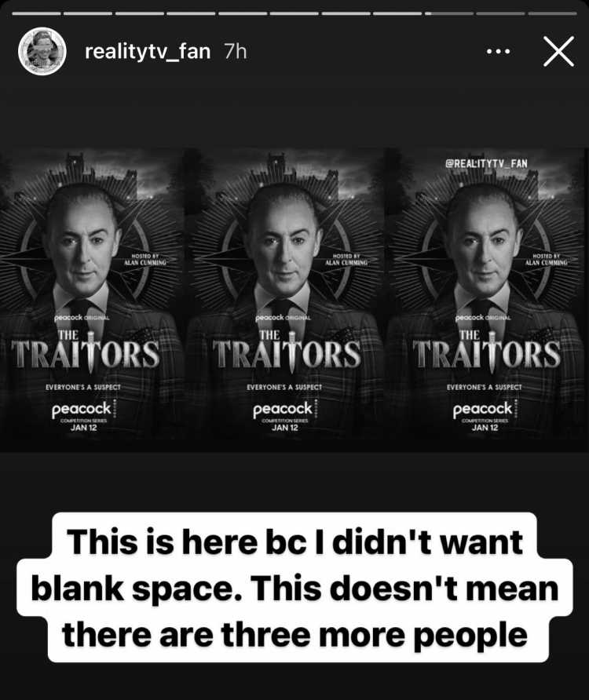Jump to the seventh story progress segment
Image resolution: width=589 pixels, height=700 pixels.
(x=346, y=14)
